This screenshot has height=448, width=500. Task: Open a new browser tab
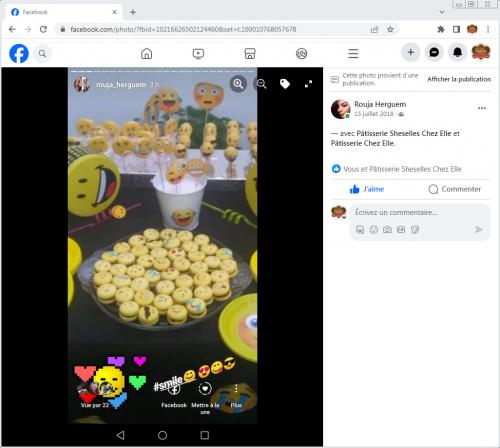(x=133, y=12)
